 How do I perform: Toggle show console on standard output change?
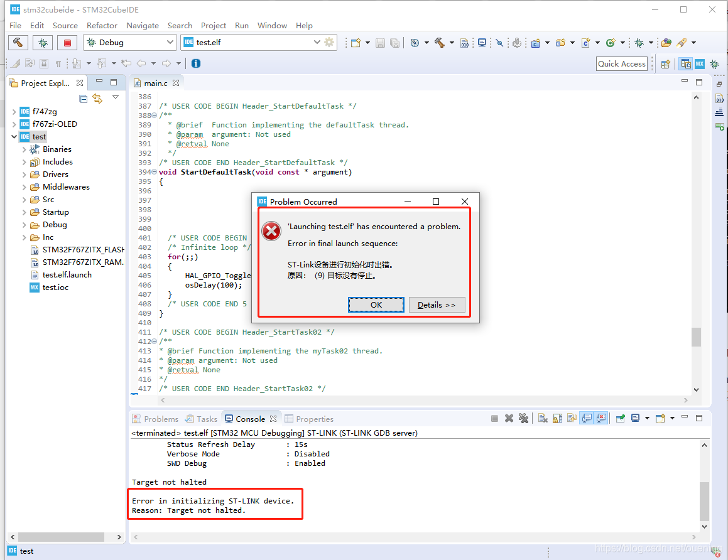pos(587,419)
